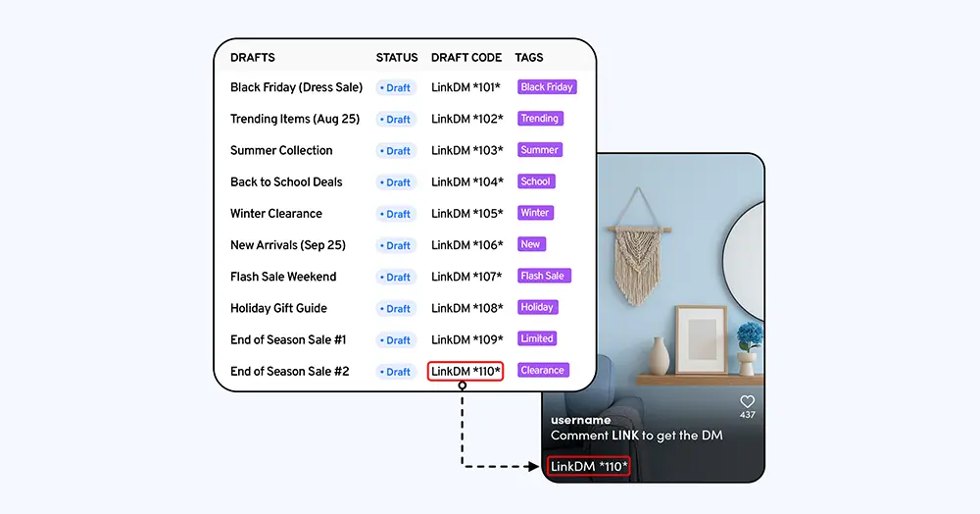Click draft code LinkDM *108*
Image resolution: width=980 pixels, height=514 pixels.
click(x=466, y=308)
